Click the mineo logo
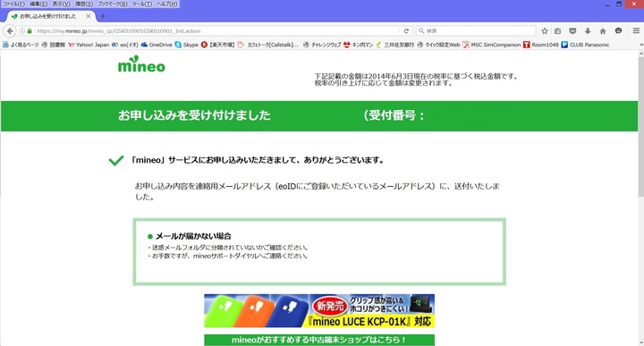 [x=141, y=65]
